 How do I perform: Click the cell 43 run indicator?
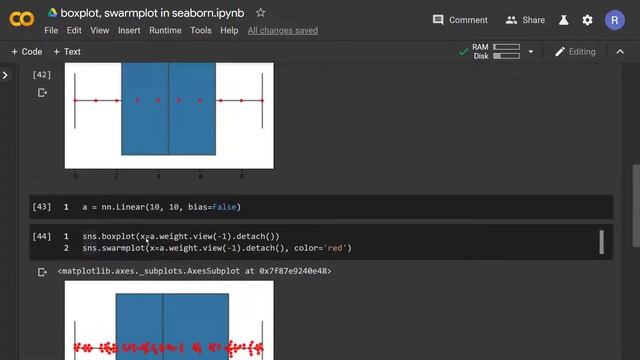pyautogui.click(x=42, y=207)
